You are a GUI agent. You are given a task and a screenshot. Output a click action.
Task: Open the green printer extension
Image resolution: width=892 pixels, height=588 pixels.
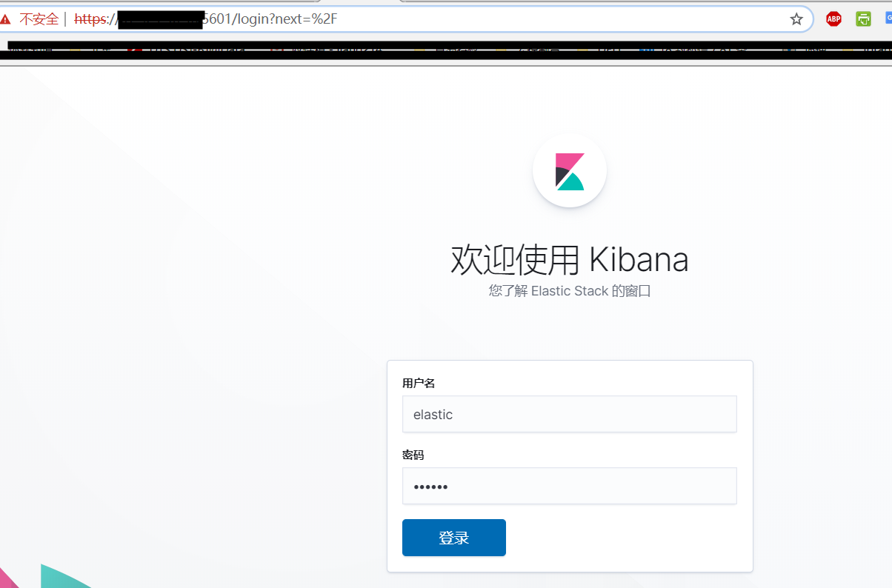(863, 19)
